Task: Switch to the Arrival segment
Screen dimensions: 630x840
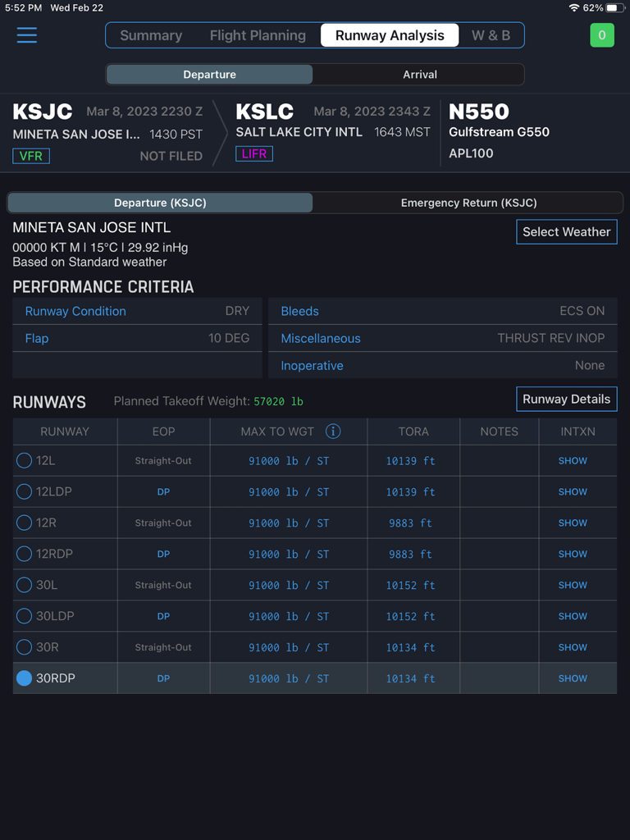Action: point(419,75)
